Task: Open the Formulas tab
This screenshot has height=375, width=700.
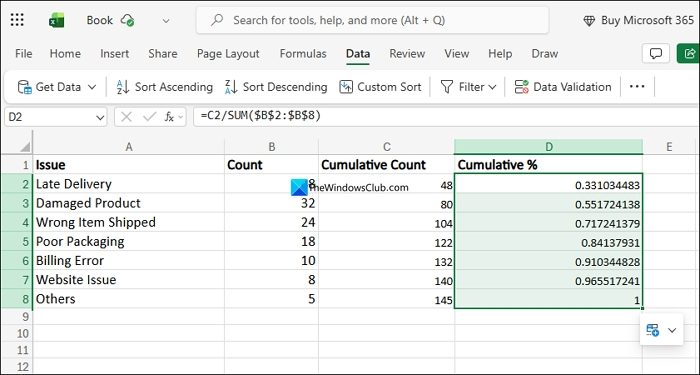Action: point(303,54)
